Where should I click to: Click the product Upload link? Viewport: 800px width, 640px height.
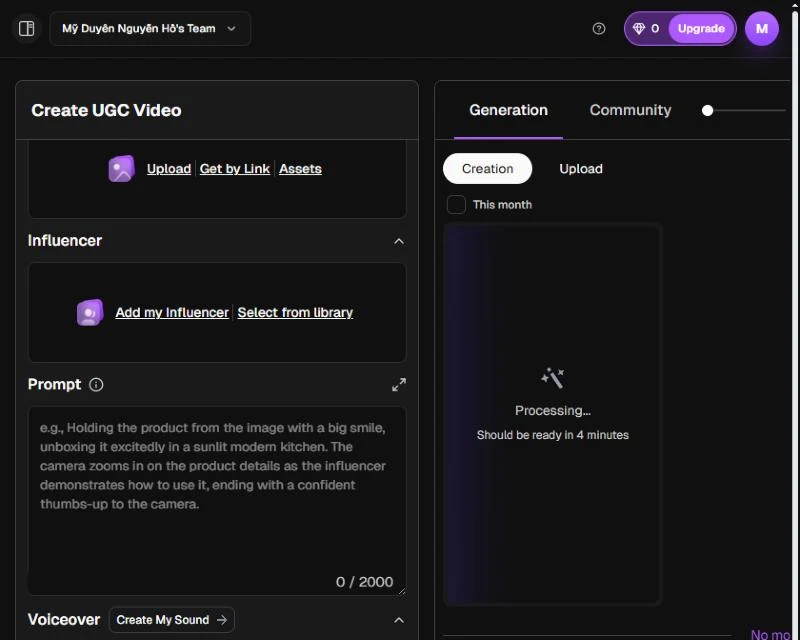point(169,168)
